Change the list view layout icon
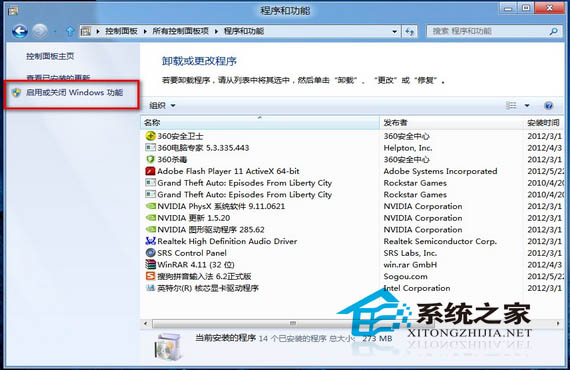Viewport: 571px width, 370px height. tap(511, 105)
